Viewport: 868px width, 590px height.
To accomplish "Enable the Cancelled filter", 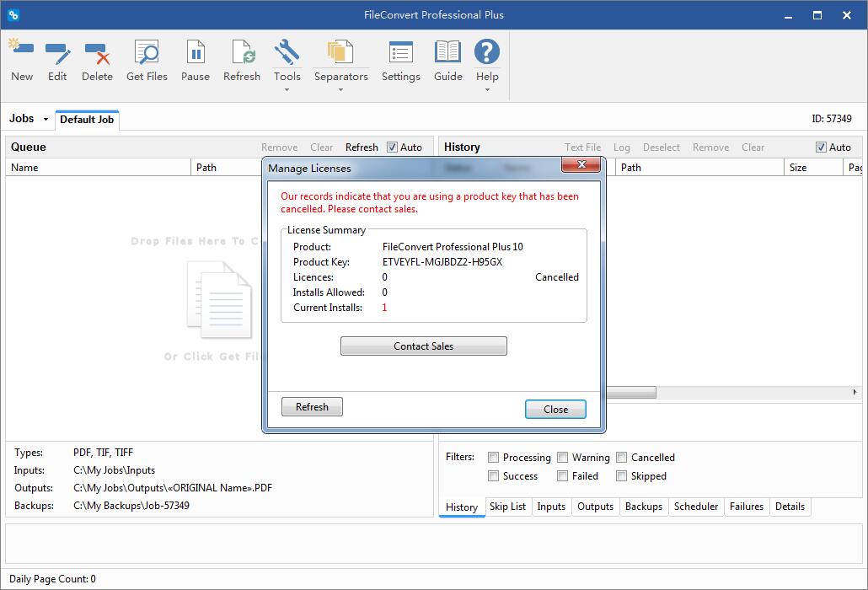I will tap(621, 457).
